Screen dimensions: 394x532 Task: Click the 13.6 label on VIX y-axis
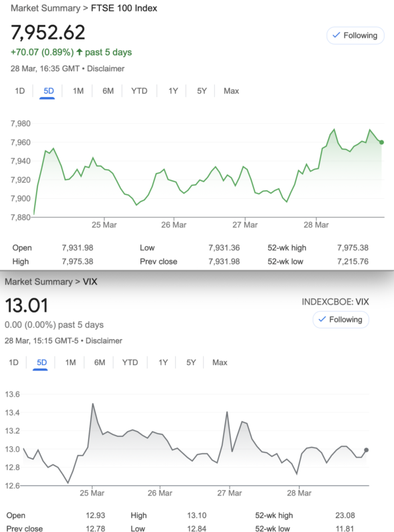click(12, 394)
